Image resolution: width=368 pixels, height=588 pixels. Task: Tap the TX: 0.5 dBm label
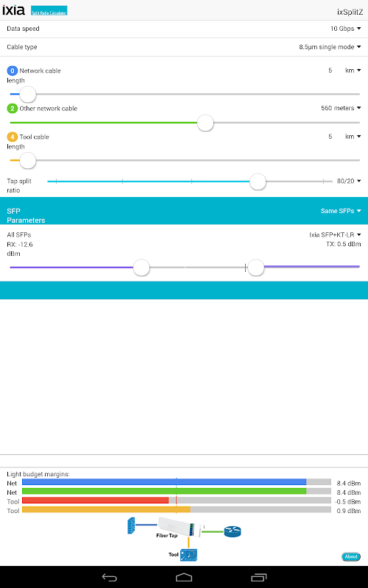coord(344,244)
